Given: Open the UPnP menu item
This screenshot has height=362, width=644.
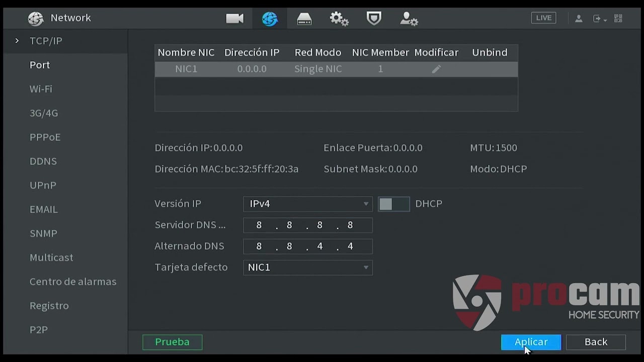Looking at the screenshot, I should [x=43, y=186].
